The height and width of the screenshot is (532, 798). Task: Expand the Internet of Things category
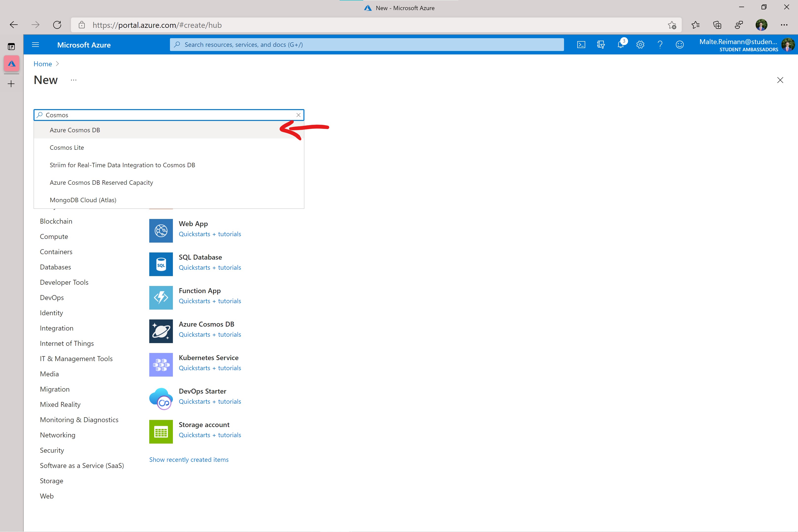point(67,343)
